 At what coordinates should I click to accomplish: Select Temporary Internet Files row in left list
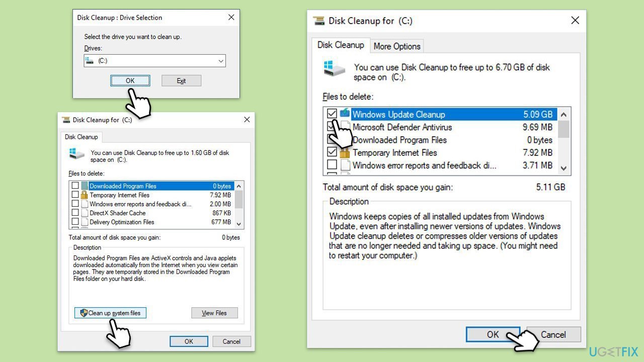[152, 195]
